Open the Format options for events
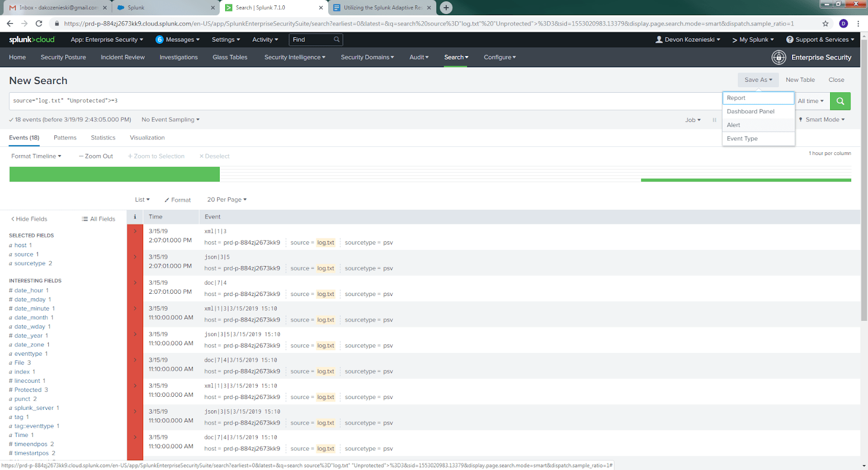868x470 pixels. [x=178, y=200]
